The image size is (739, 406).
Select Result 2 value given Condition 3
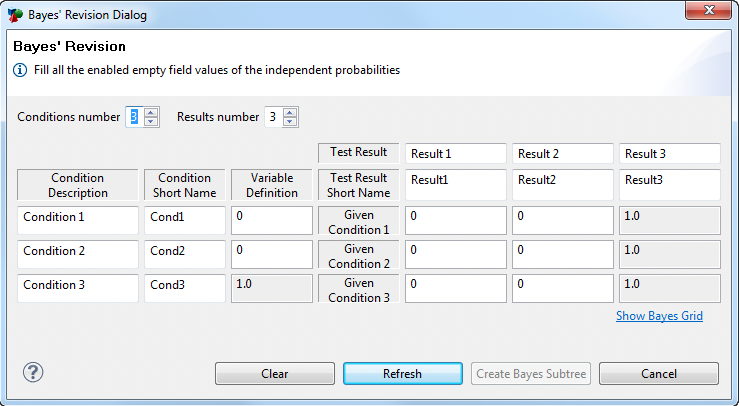pyautogui.click(x=563, y=288)
